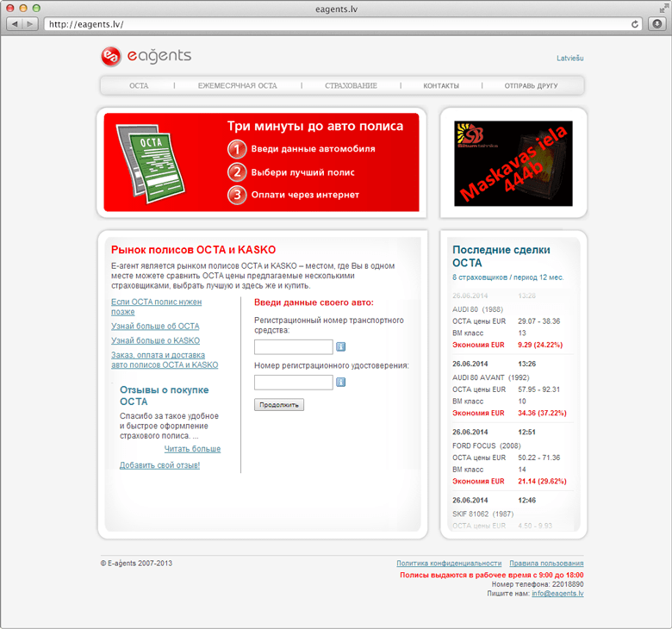Open the ОСТА menu item
This screenshot has width=672, height=629.
click(x=139, y=86)
